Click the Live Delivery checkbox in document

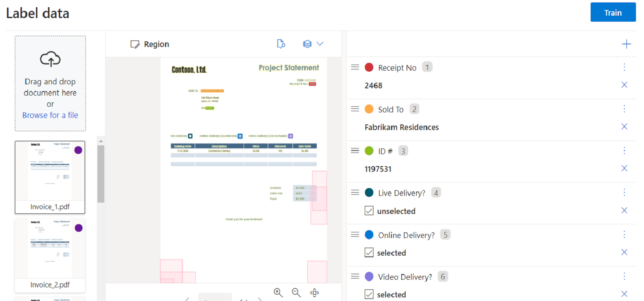tap(190, 136)
